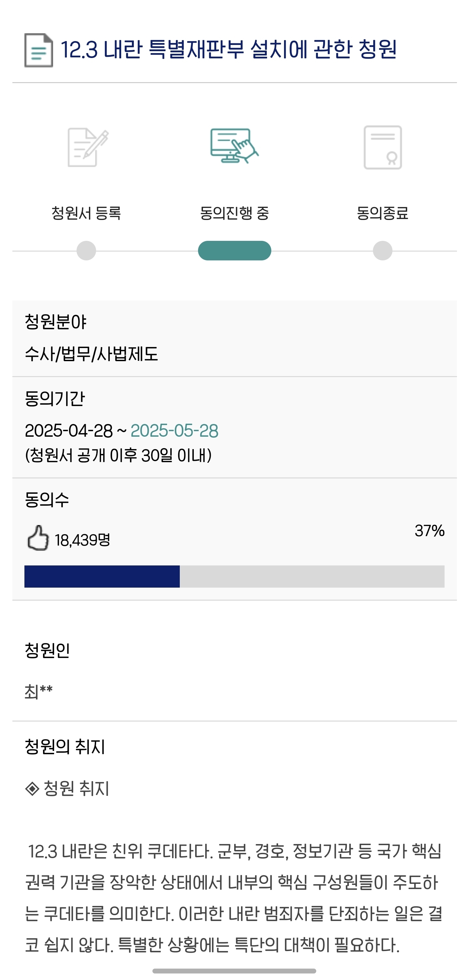Viewport: 469px width, 980px height.
Task: Tap the 동의종료 certificate icon
Action: pos(382,147)
